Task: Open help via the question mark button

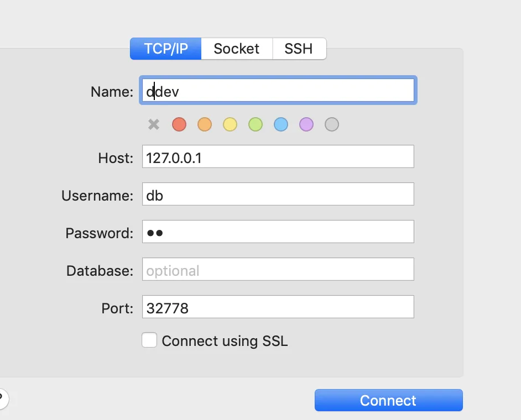Action: point(2,398)
